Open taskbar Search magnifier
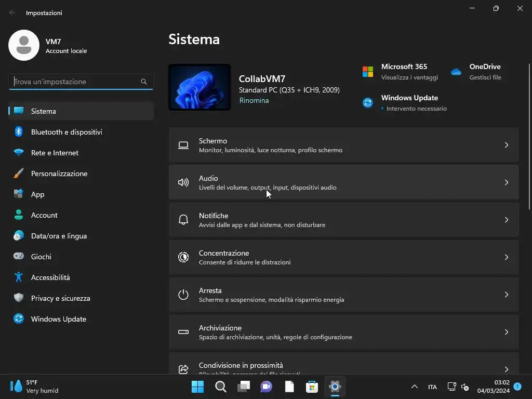 click(220, 387)
